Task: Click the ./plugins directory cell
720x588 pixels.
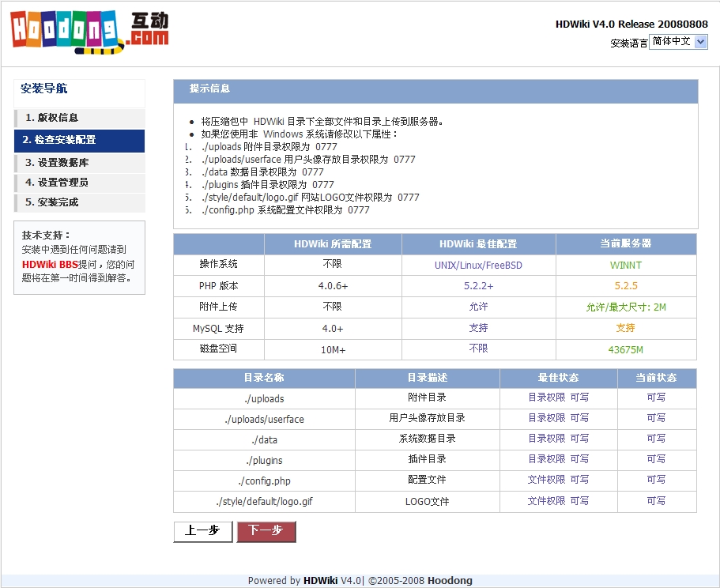Action: [x=264, y=461]
